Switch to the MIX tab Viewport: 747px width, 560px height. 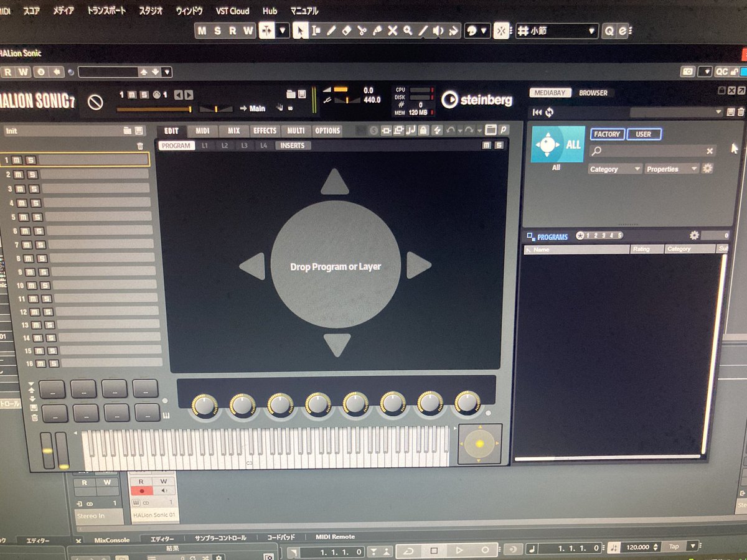(x=233, y=131)
